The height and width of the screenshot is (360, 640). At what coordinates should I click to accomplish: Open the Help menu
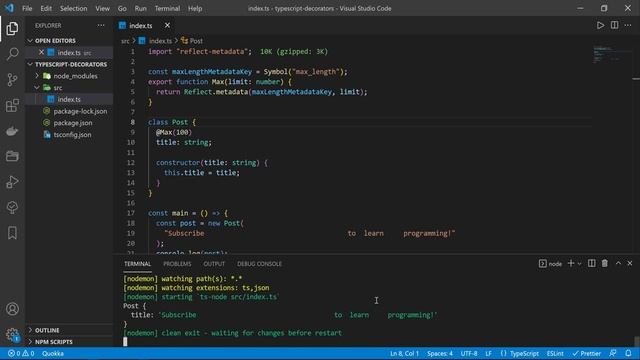point(195,8)
